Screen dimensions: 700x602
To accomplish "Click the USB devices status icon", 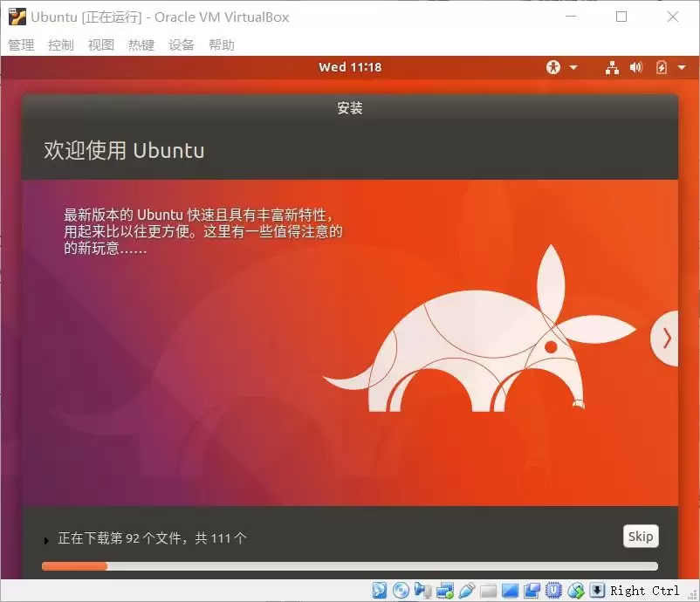I will (466, 590).
